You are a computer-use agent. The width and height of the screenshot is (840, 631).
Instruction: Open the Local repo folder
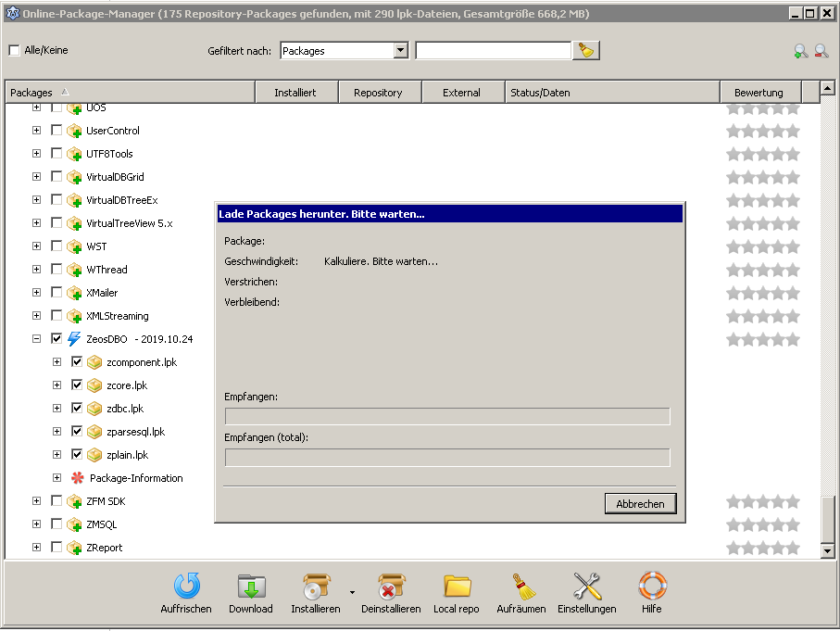pos(457,587)
